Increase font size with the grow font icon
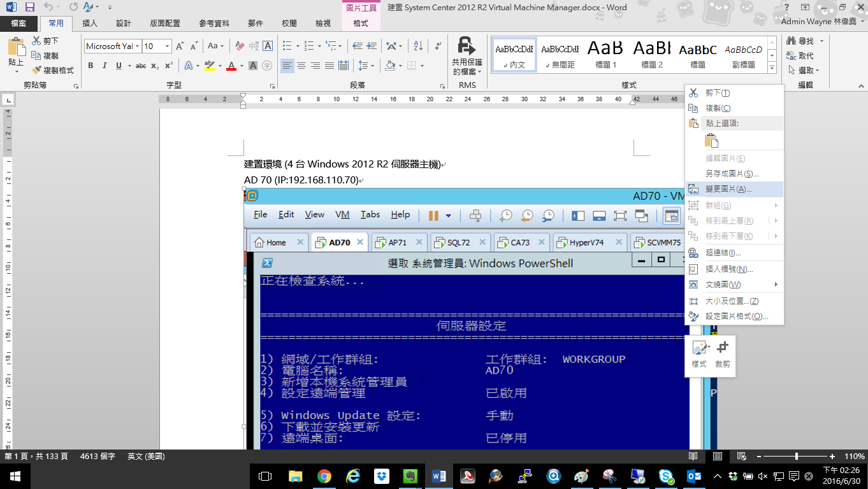The image size is (868, 489). (180, 46)
